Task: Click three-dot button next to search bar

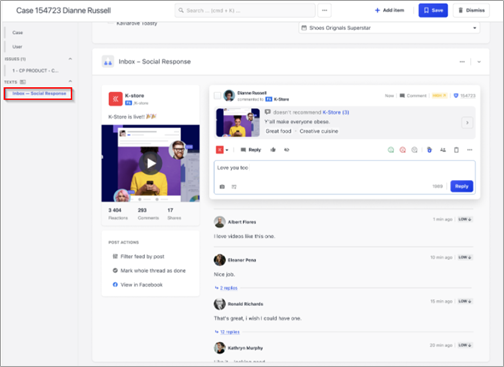Action: pyautogui.click(x=324, y=10)
